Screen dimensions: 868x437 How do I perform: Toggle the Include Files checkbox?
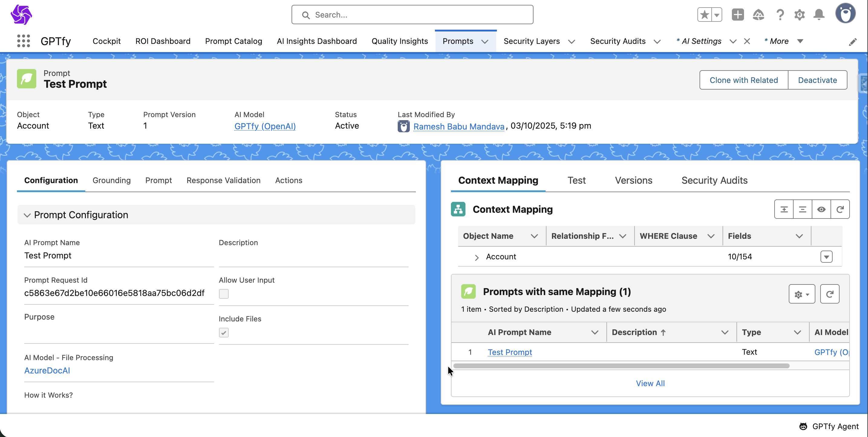(224, 333)
